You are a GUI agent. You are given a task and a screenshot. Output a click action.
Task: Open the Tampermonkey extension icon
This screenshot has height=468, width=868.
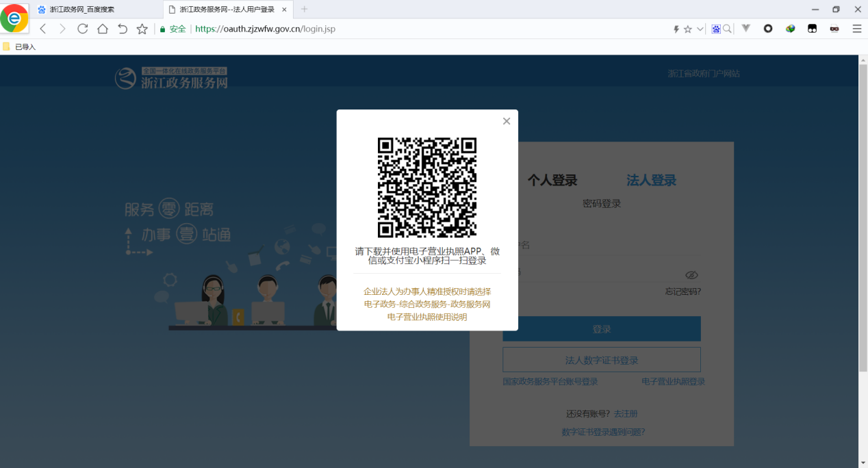tap(813, 29)
